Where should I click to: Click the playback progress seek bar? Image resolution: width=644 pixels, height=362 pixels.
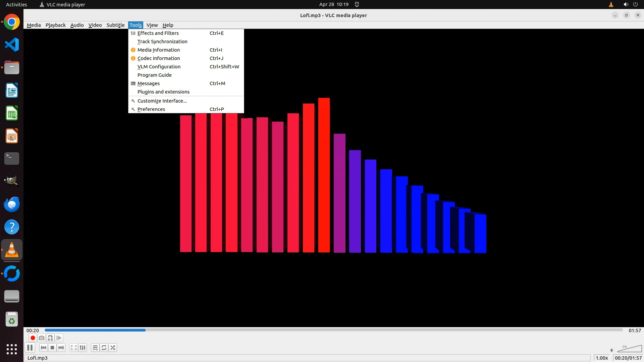click(x=333, y=330)
